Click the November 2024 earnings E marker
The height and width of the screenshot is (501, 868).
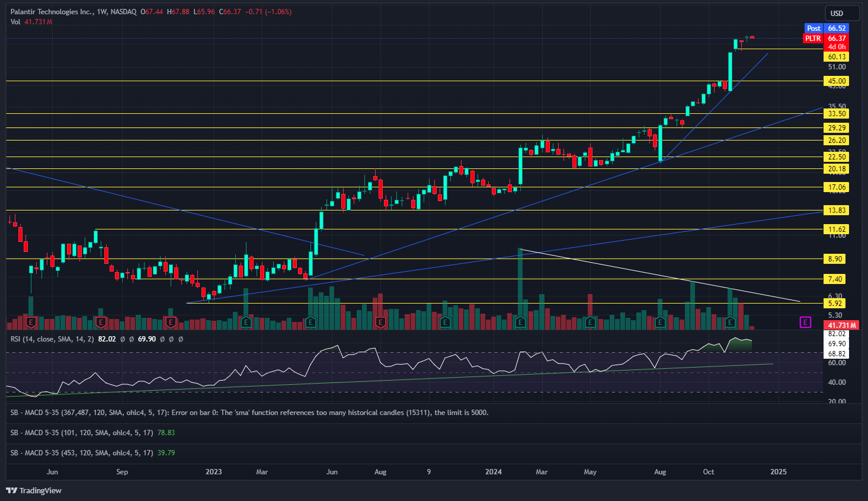[730, 323]
